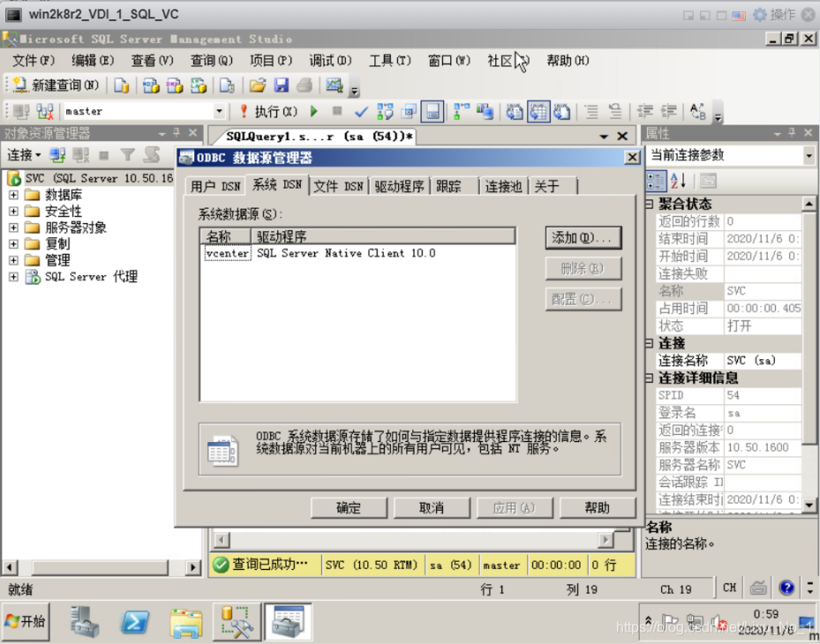Image resolution: width=820 pixels, height=644 pixels.
Task: Click the help question mark icon in tray
Action: pos(786,588)
